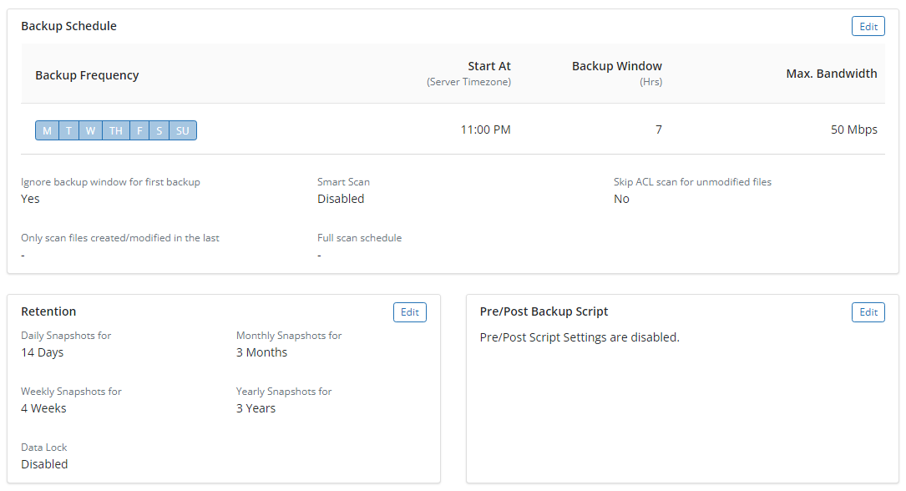
Task: Edit the Backup Schedule section
Action: pyautogui.click(x=868, y=27)
